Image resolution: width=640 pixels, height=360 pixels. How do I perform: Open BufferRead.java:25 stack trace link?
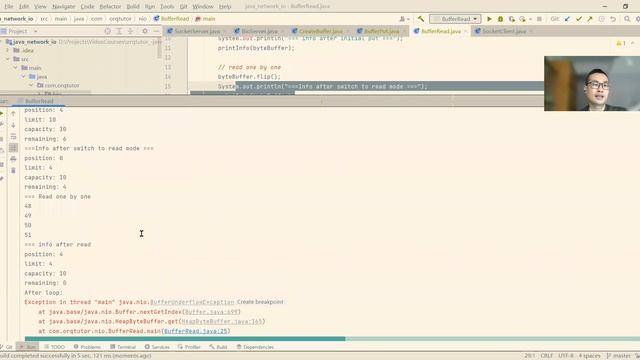tap(196, 331)
